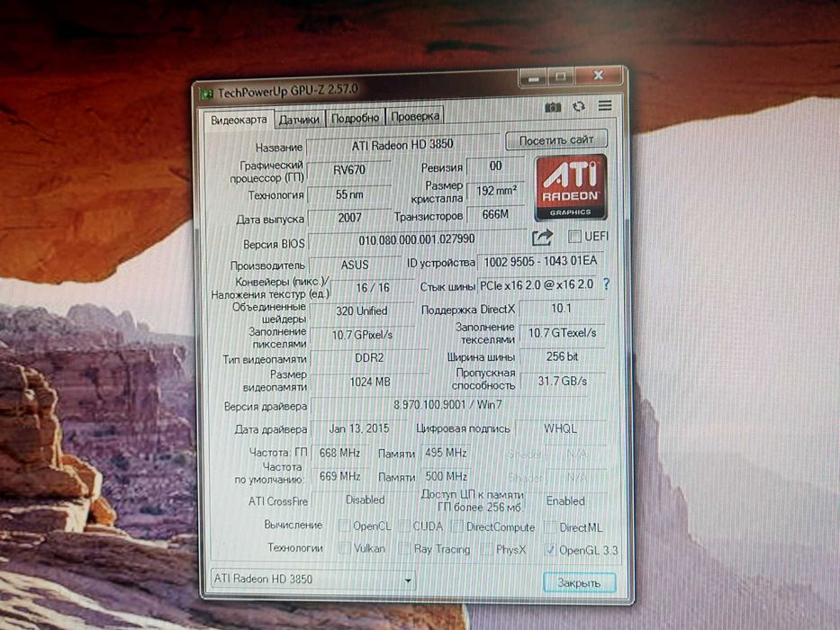Click the refresh arrows icon

coord(579,106)
